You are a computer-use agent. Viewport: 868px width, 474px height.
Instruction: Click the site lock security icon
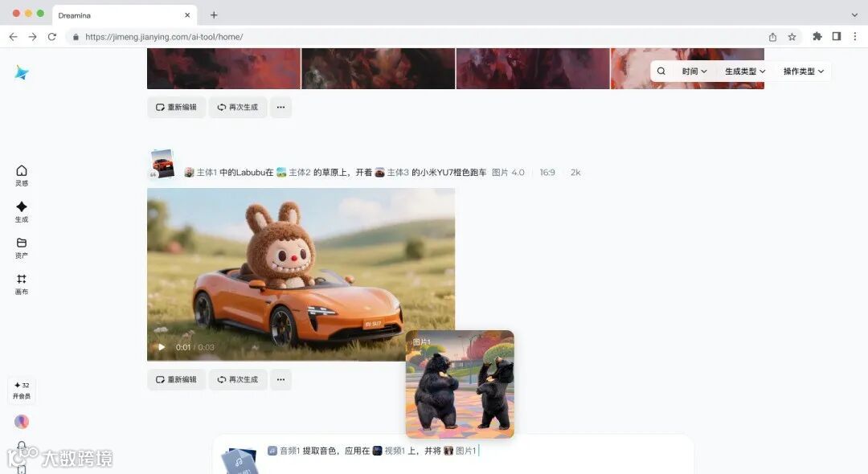click(x=76, y=36)
